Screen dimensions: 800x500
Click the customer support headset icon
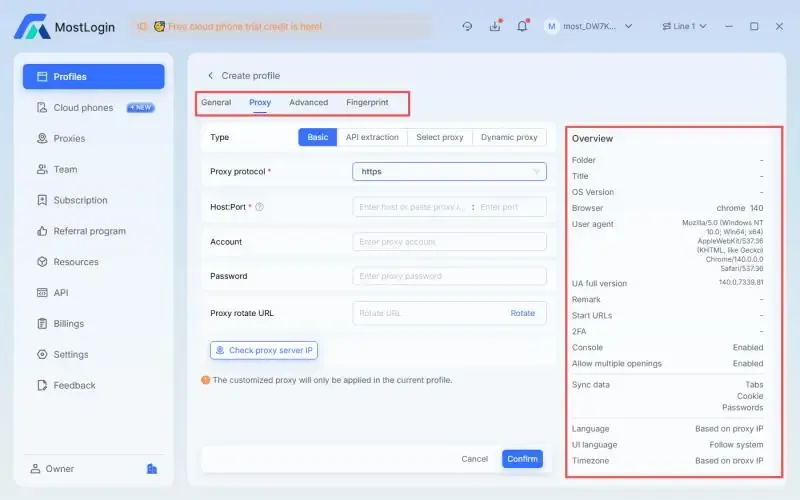click(467, 26)
